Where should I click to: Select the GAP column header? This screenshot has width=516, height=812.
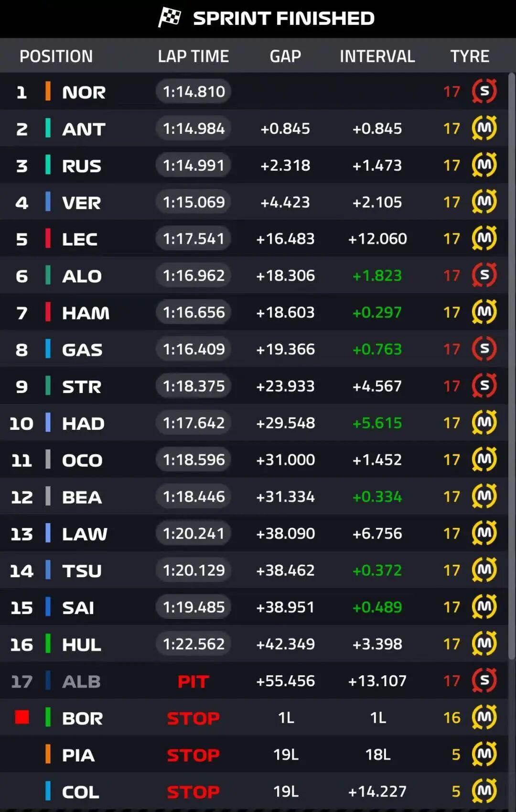285,56
